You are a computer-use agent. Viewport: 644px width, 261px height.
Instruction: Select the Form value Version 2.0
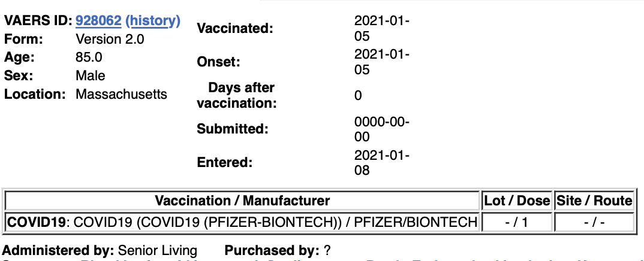[x=110, y=40]
